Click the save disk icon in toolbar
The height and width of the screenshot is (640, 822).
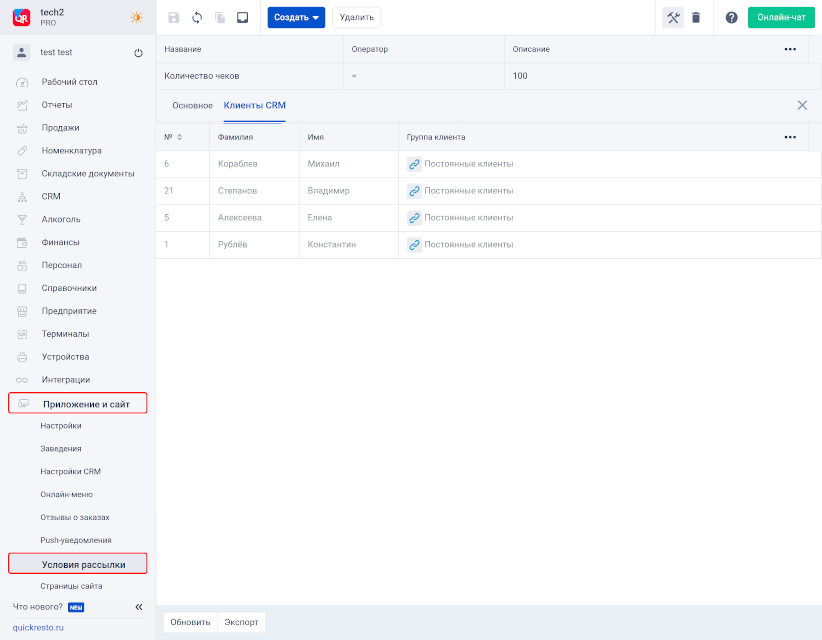coord(174,18)
